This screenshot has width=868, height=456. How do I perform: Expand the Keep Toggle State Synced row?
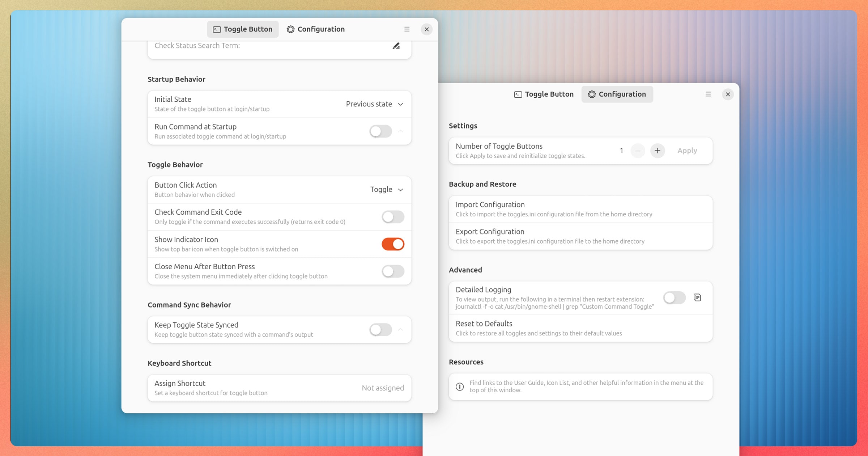[400, 330]
